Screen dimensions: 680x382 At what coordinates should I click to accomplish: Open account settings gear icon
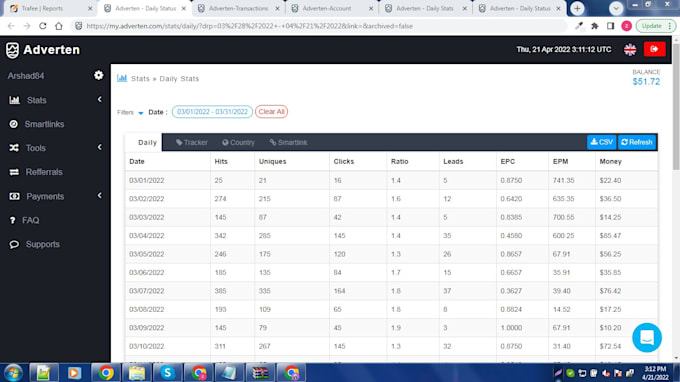pyautogui.click(x=98, y=75)
